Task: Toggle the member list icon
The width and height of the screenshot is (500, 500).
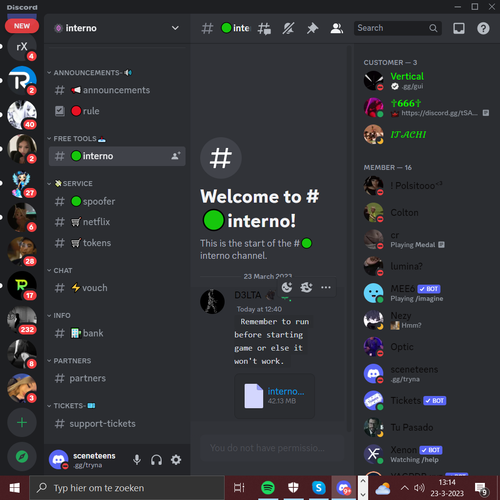Action: tap(337, 29)
